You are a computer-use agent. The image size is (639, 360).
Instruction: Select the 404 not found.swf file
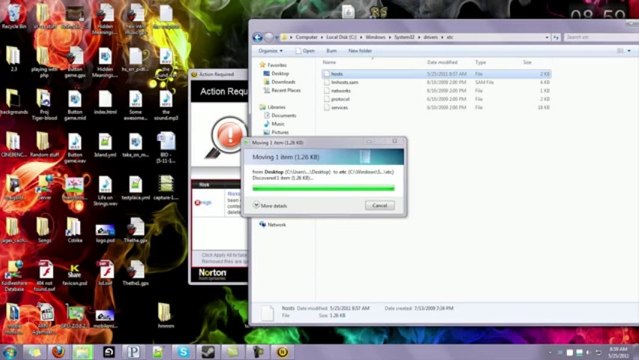[x=45, y=276]
